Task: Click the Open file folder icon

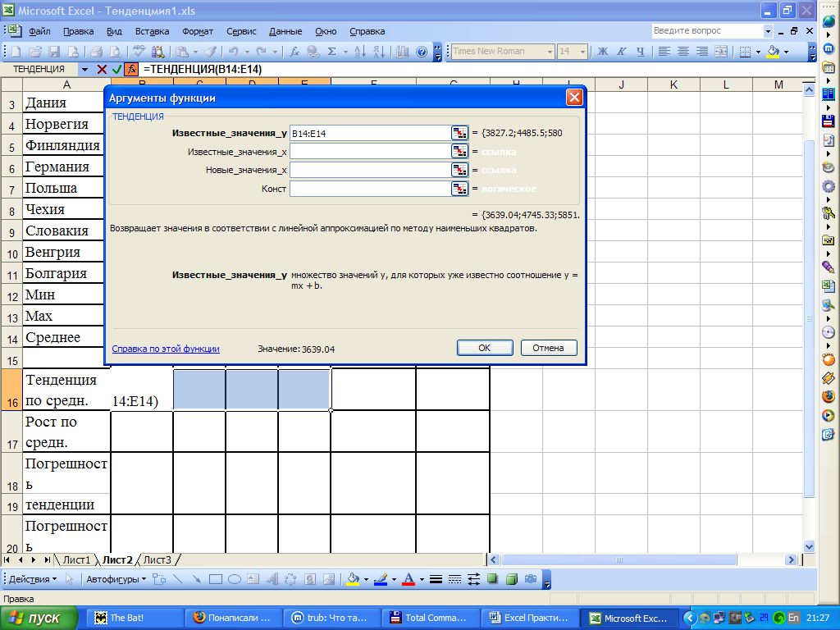Action: 35,52
